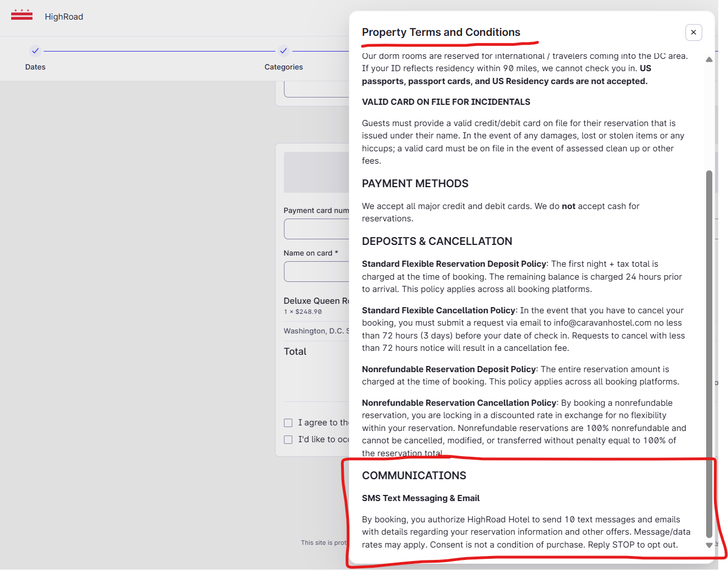Click the 'Property Terms and Conditions' heading
Screen dimensions: 728x570
[441, 32]
